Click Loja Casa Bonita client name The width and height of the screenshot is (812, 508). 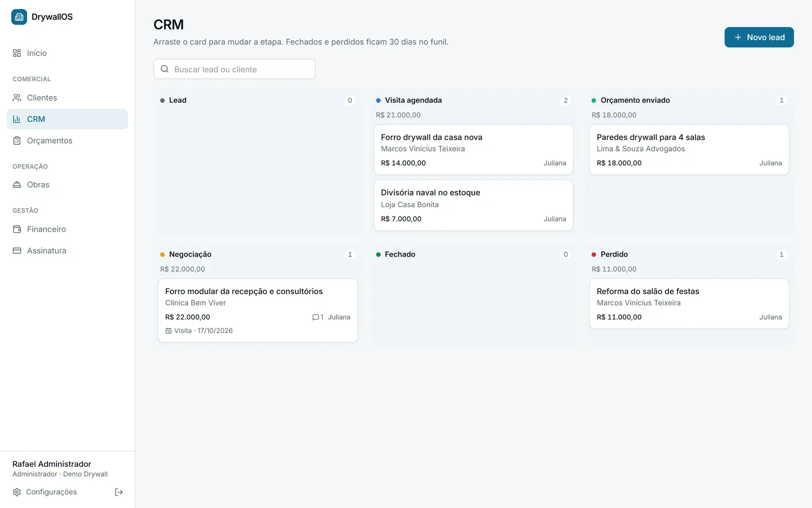410,205
